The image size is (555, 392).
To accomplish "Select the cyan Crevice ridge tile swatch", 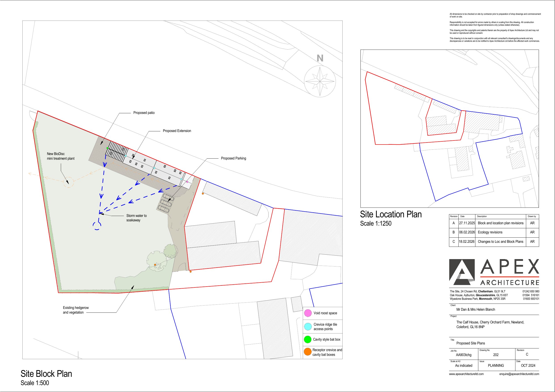I will [308, 327].
